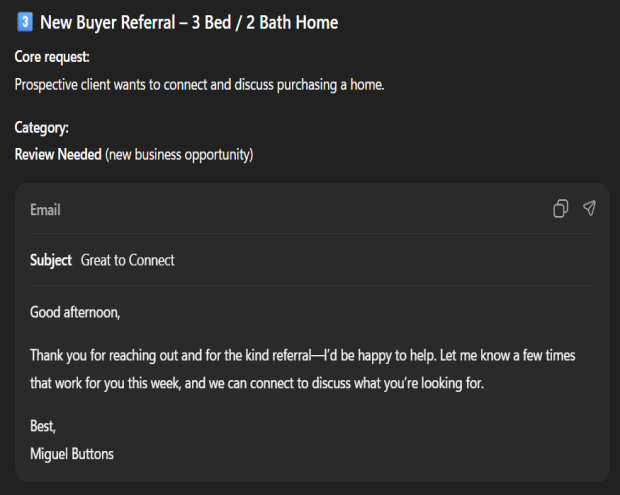Click the Email card header label
Viewport: 620px width, 495px height.
pyautogui.click(x=45, y=210)
